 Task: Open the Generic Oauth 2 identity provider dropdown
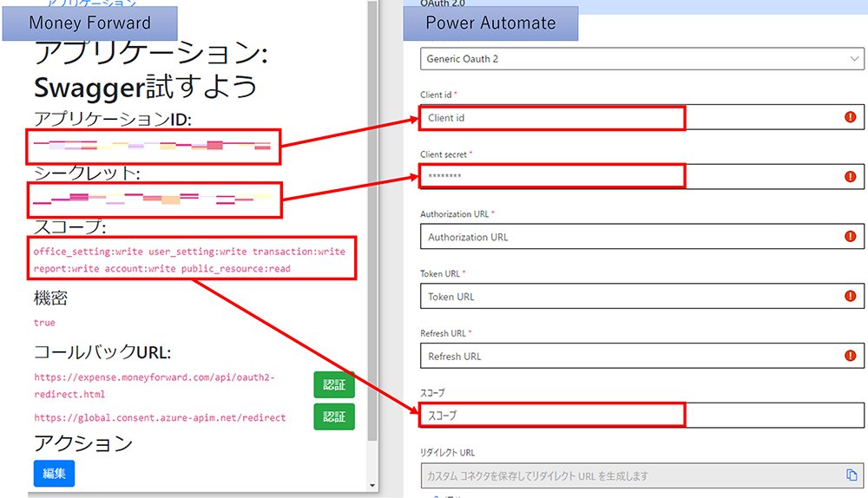(642, 59)
